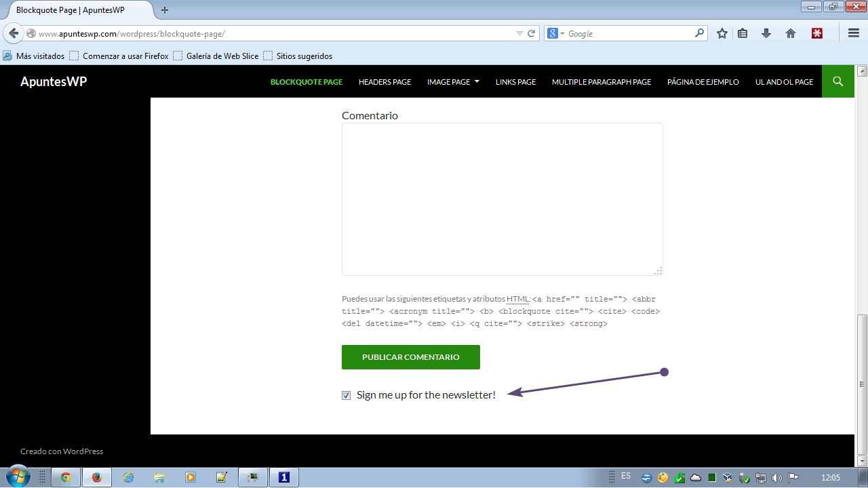This screenshot has width=868, height=488.
Task: Open the taskbar app with the number 1 icon
Action: [x=284, y=477]
